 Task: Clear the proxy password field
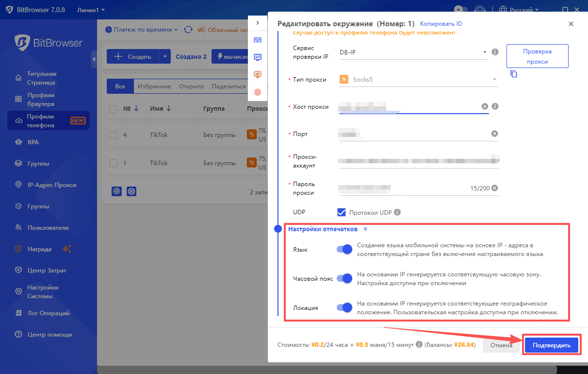point(494,188)
